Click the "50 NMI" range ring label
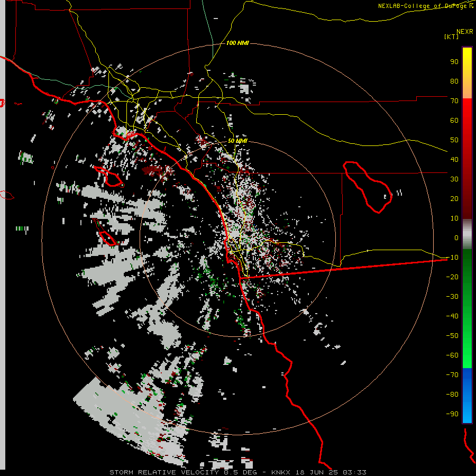Viewport: 476px width, 476px height. pos(237,141)
